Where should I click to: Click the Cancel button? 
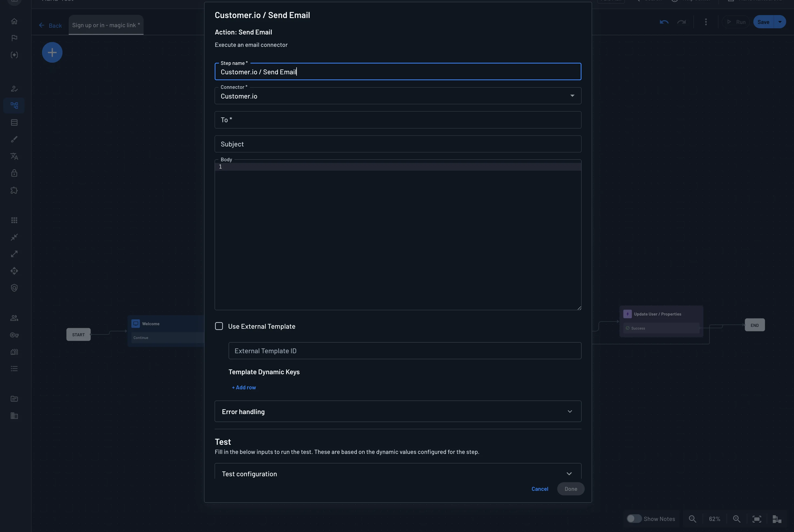[x=539, y=489]
